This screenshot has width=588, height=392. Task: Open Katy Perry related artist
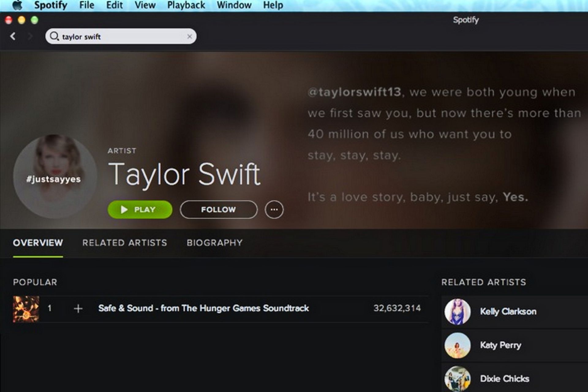(500, 345)
